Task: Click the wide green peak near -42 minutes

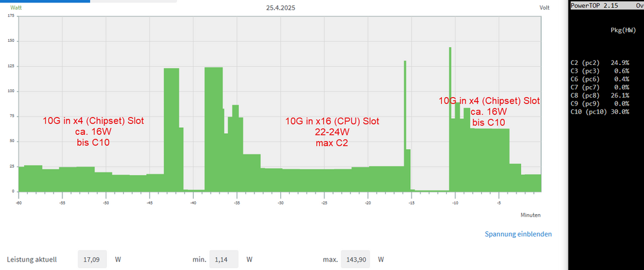Action: [171, 129]
